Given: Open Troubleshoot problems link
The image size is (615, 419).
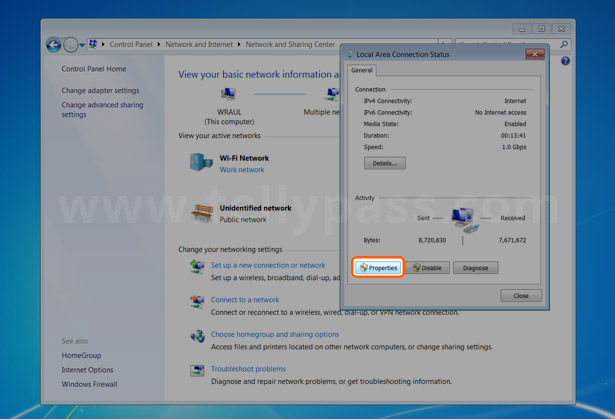Looking at the screenshot, I should tap(248, 369).
